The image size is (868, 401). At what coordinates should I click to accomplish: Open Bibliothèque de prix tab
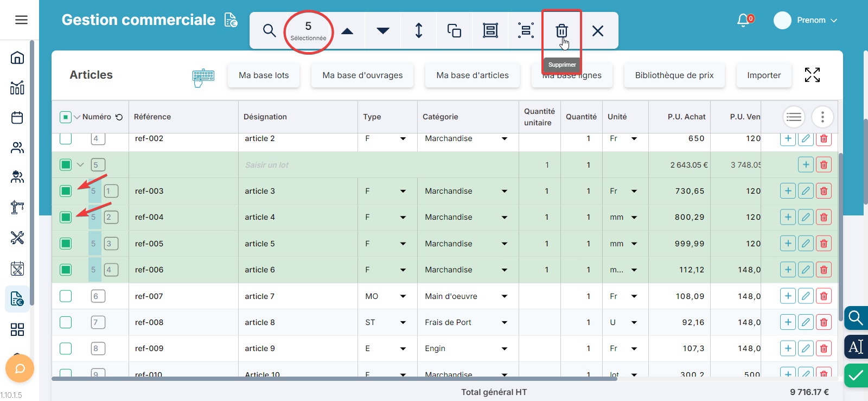click(x=674, y=75)
